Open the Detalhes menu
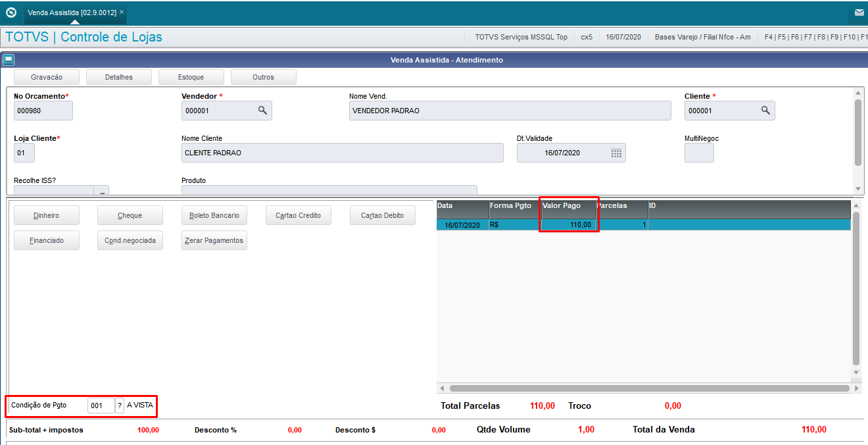 119,77
